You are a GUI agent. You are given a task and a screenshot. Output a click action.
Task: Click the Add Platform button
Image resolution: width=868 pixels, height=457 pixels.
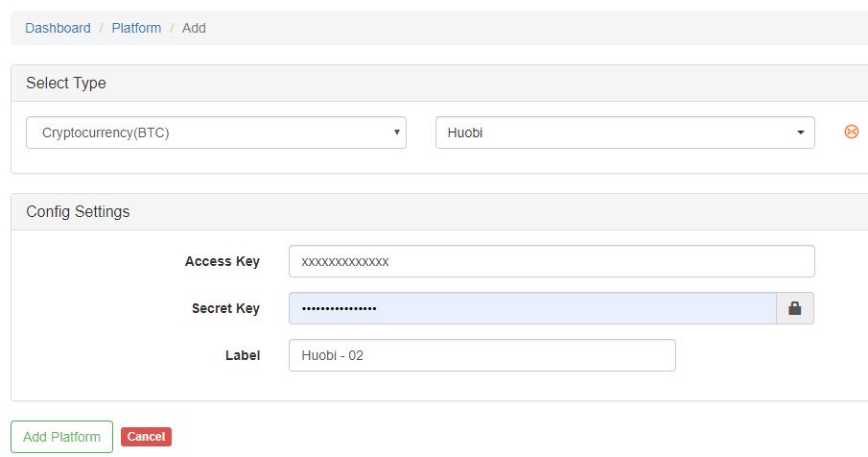[x=62, y=437]
